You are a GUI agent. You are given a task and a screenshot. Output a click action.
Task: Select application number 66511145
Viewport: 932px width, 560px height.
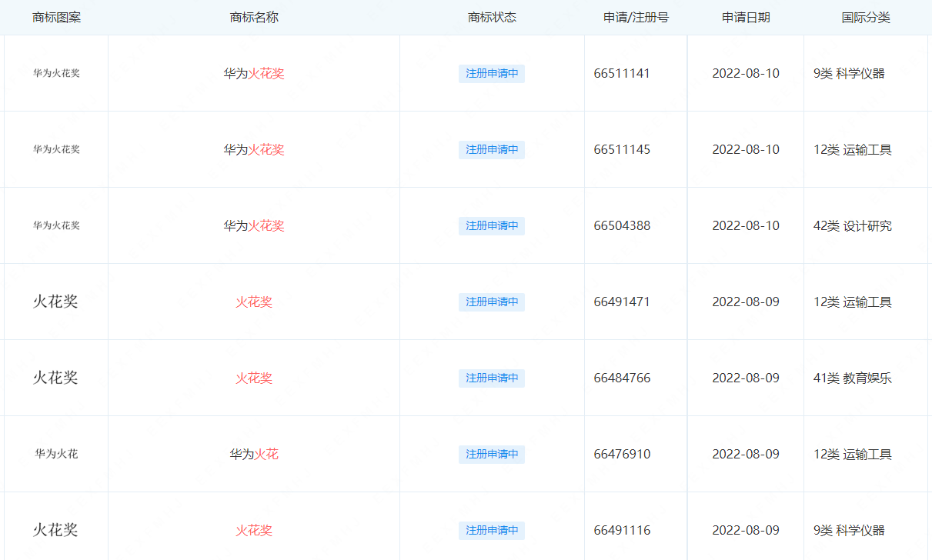click(622, 150)
